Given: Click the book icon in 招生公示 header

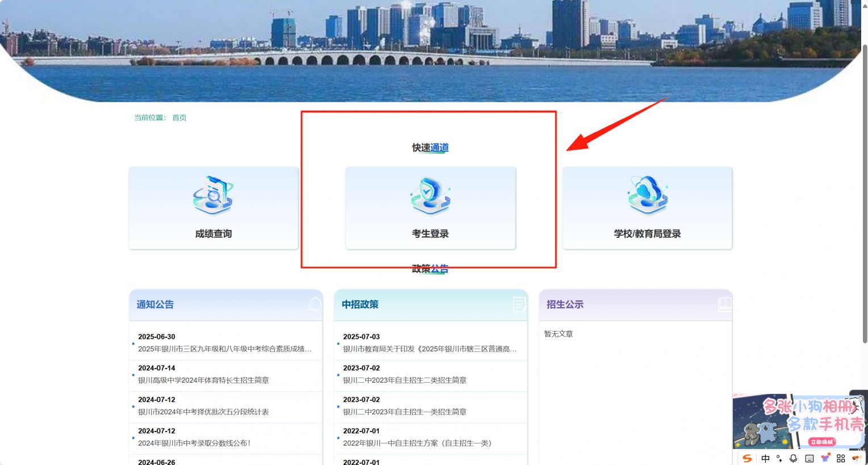Looking at the screenshot, I should coord(724,305).
